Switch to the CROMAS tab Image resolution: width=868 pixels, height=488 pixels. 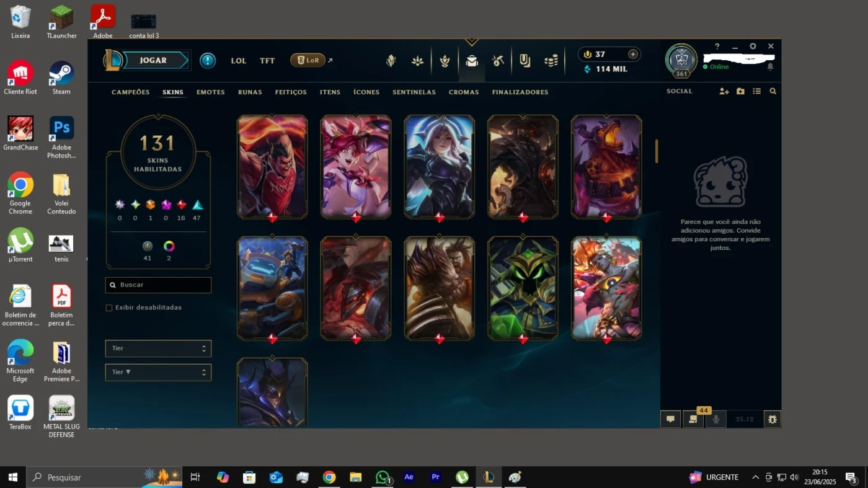coord(464,92)
